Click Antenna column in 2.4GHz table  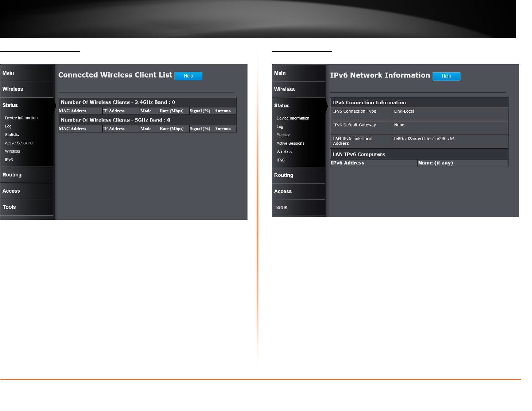click(225, 111)
